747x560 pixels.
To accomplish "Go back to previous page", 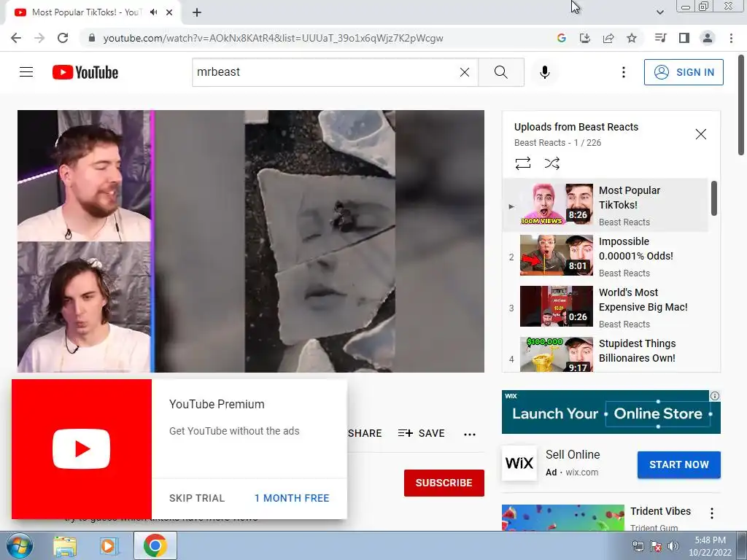I will click(16, 38).
